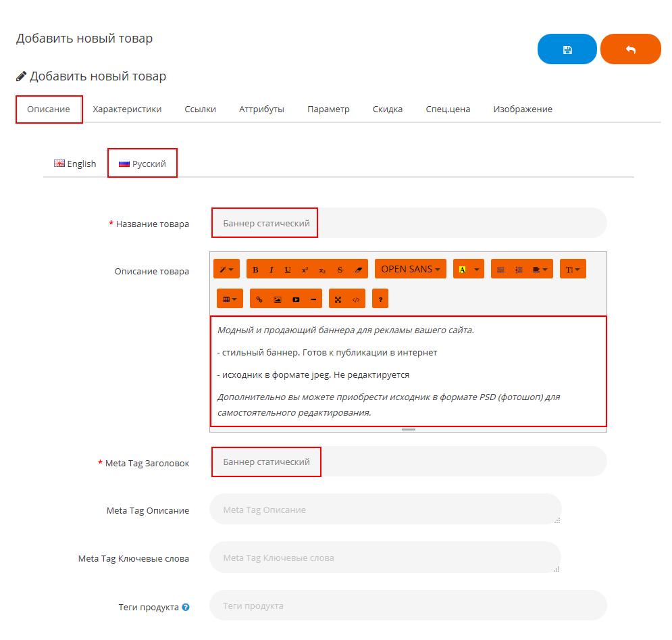This screenshot has width=672, height=640.
Task: Toggle underline formatting in the editor
Action: pos(288,270)
